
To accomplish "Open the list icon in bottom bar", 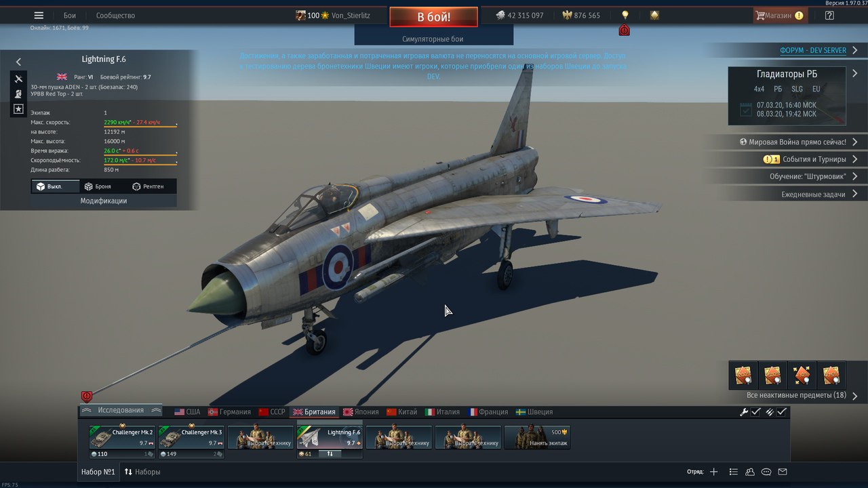I will pyautogui.click(x=733, y=472).
